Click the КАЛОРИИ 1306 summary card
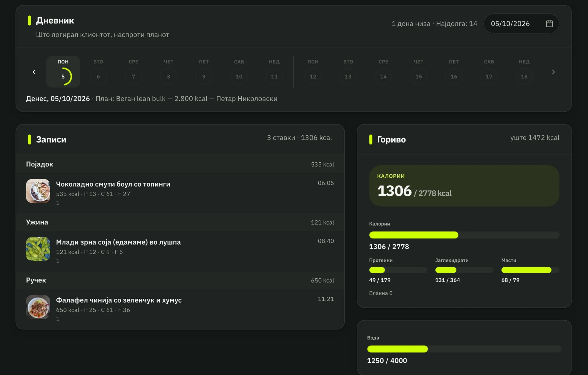Viewport: 588px width, 375px height. coord(464,186)
